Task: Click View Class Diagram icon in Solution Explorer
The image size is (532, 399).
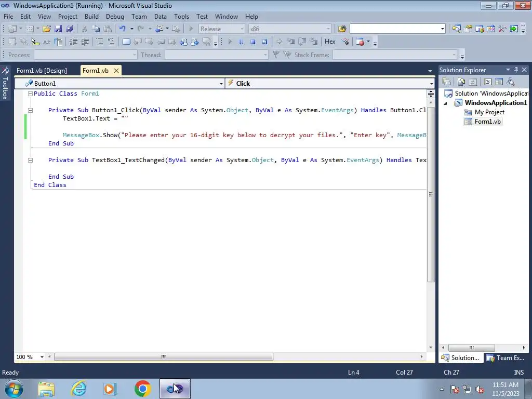Action: [510, 82]
